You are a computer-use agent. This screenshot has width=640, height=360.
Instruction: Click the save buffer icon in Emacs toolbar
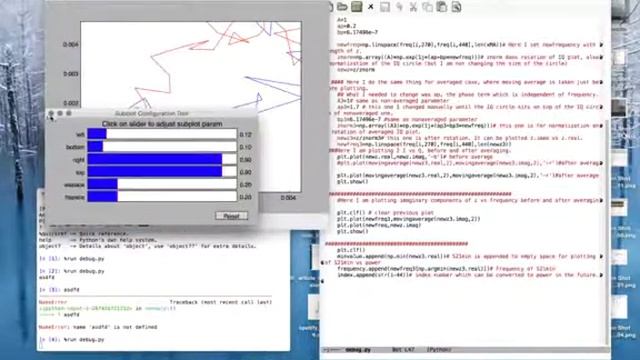tap(385, 7)
